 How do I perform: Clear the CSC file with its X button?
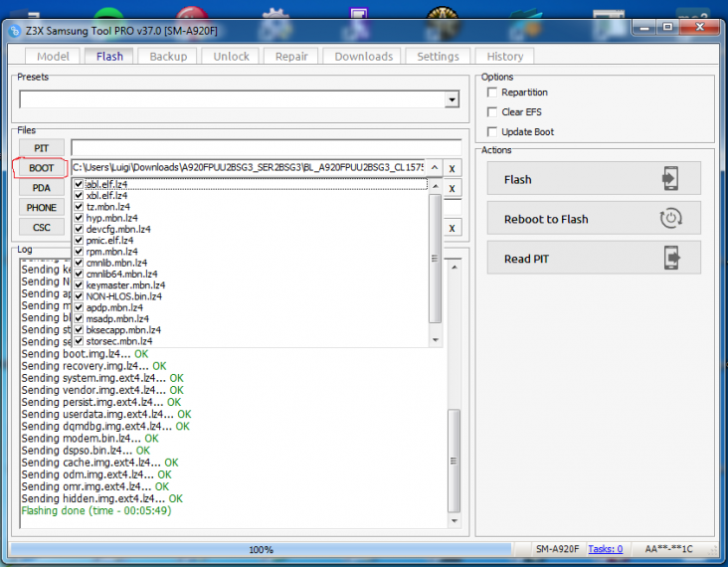coord(452,228)
